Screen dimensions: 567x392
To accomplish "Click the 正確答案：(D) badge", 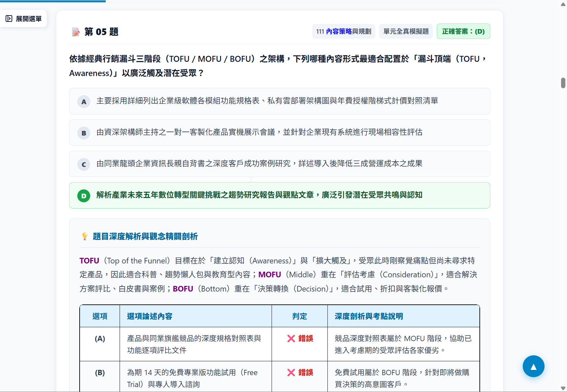I will click(x=463, y=31).
